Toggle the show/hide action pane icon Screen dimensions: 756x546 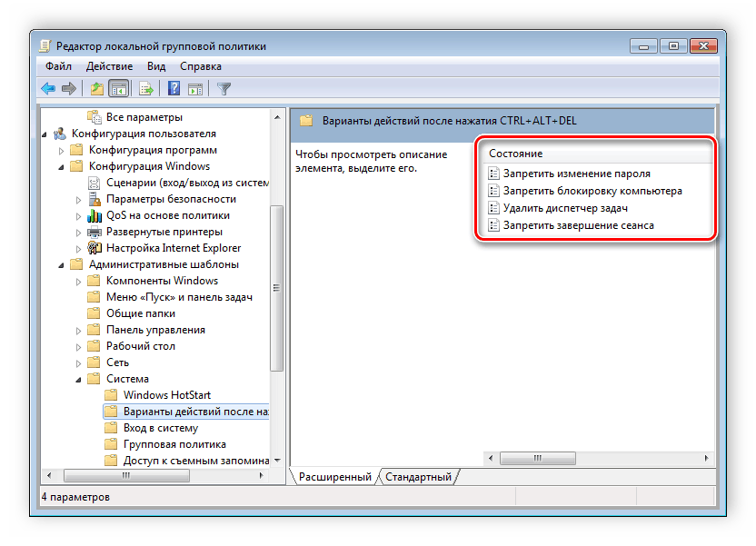tap(195, 89)
